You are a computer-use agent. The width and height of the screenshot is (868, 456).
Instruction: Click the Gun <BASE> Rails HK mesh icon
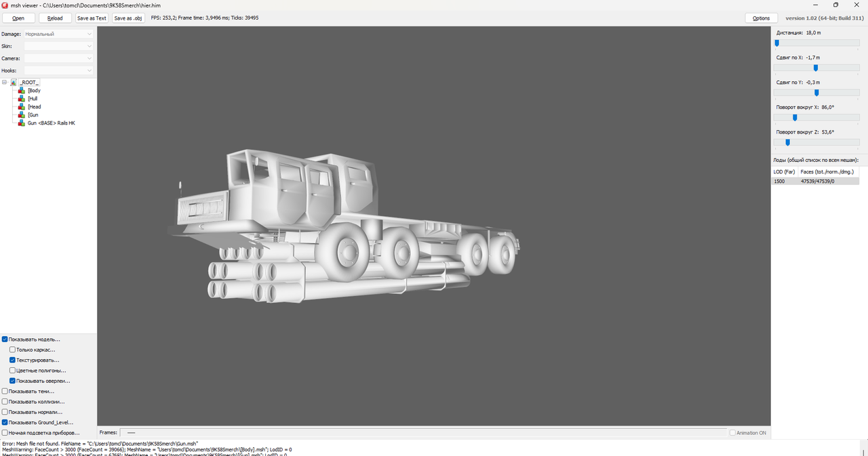pos(22,123)
